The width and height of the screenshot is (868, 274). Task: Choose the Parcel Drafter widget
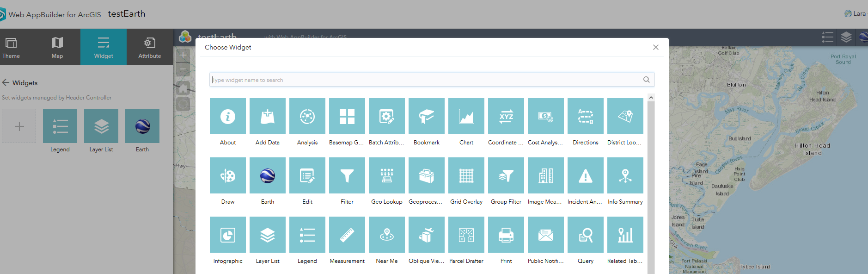(466, 235)
